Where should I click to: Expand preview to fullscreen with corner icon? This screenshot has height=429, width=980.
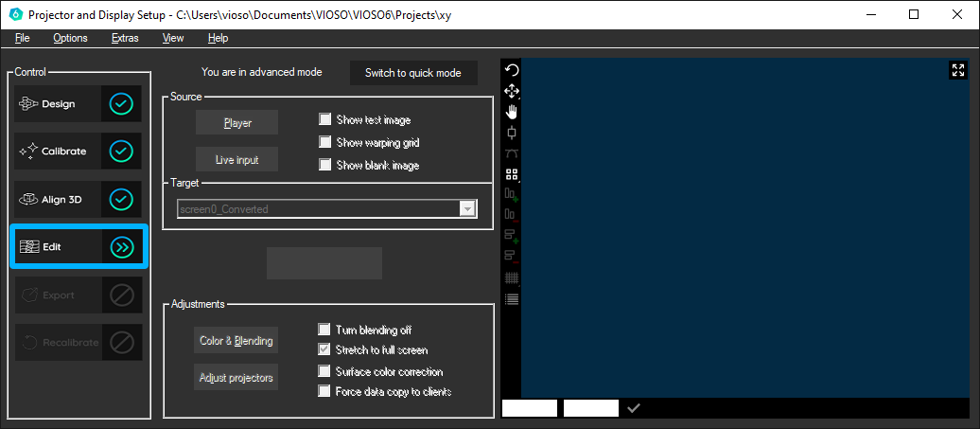(957, 70)
